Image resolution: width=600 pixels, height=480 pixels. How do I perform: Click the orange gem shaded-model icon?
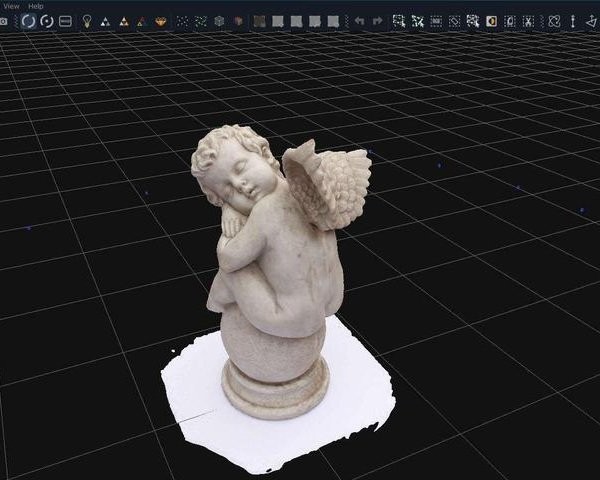click(160, 21)
